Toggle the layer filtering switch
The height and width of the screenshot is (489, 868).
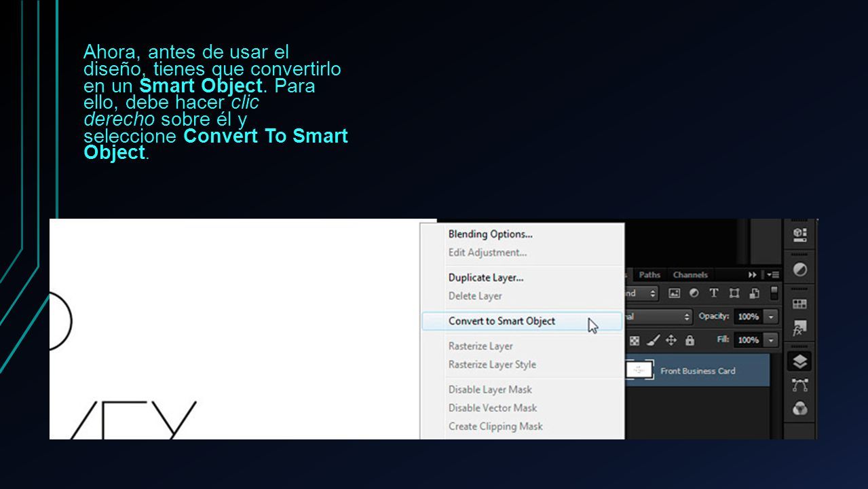pos(774,293)
